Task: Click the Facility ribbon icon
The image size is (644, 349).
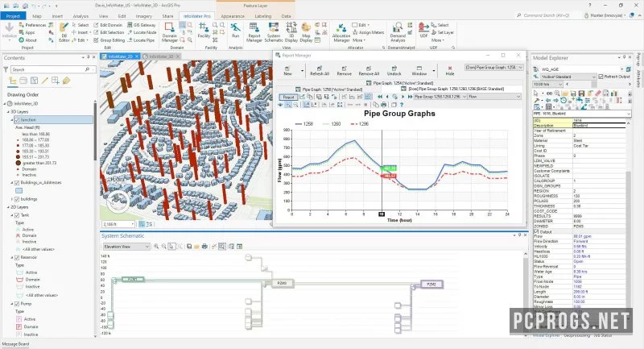Action: pos(204,31)
